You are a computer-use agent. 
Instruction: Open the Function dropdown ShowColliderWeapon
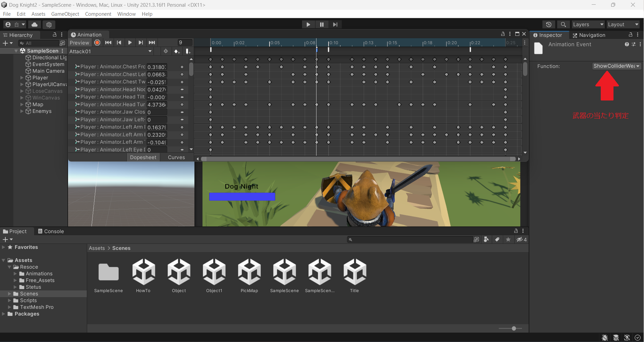[616, 66]
